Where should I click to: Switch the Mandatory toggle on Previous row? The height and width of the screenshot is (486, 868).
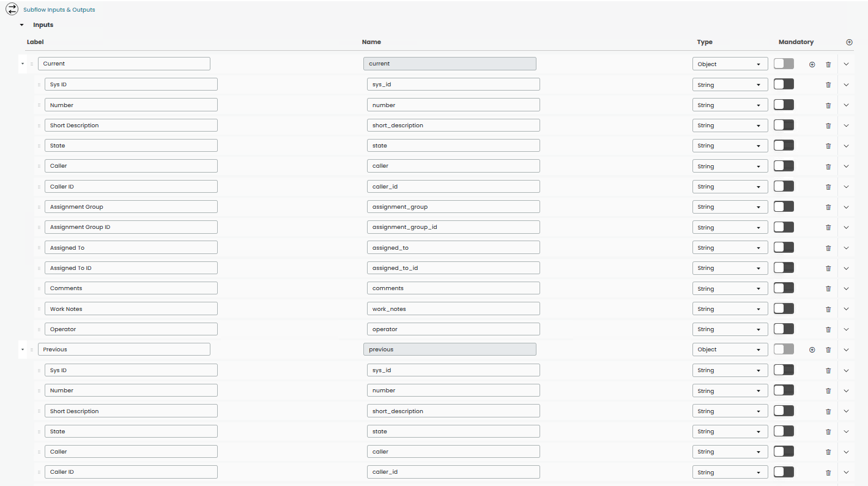pyautogui.click(x=784, y=349)
